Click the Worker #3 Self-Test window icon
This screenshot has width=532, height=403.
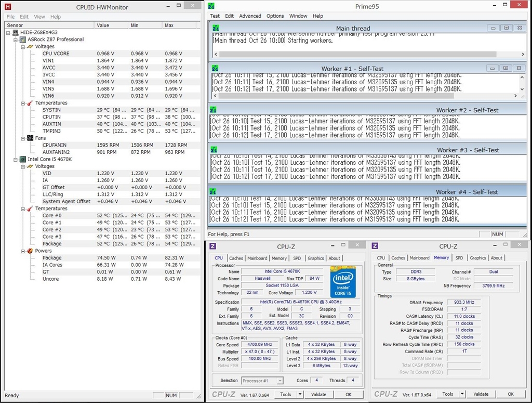coord(213,150)
